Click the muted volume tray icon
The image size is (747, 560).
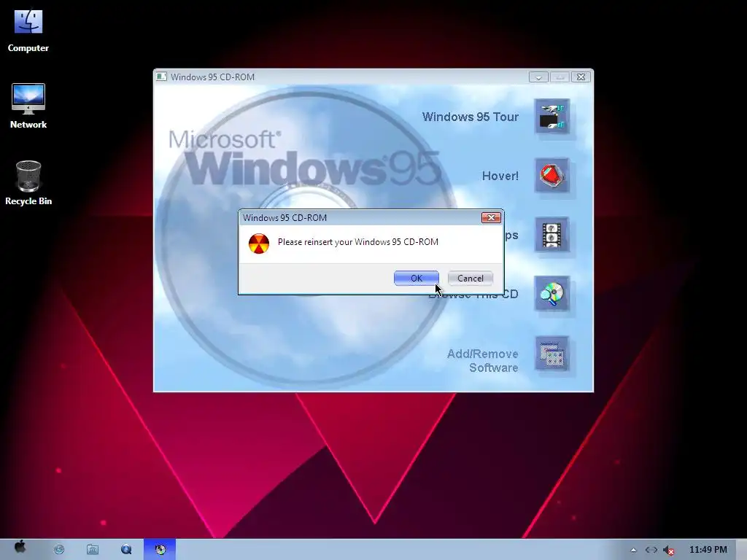click(x=669, y=550)
